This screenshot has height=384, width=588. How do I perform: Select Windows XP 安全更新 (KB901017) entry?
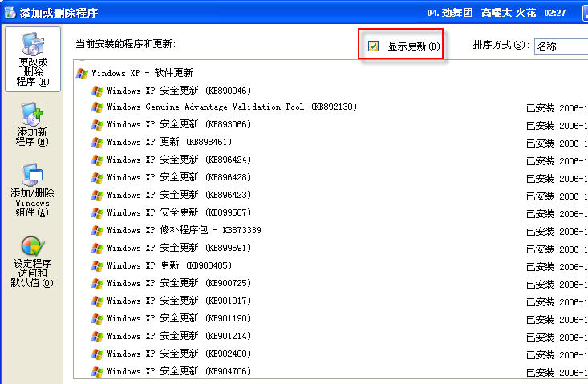[x=179, y=301]
